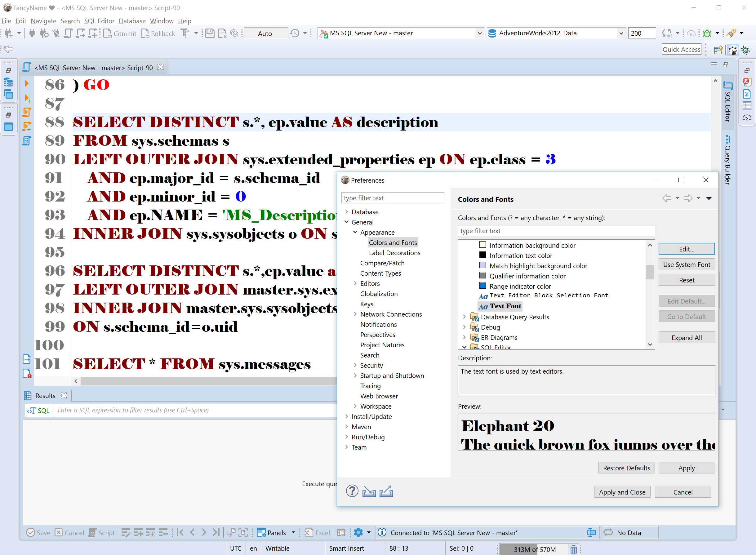756x555 pixels.
Task: Execute the SQL script using the script icon
Action: pos(27,112)
